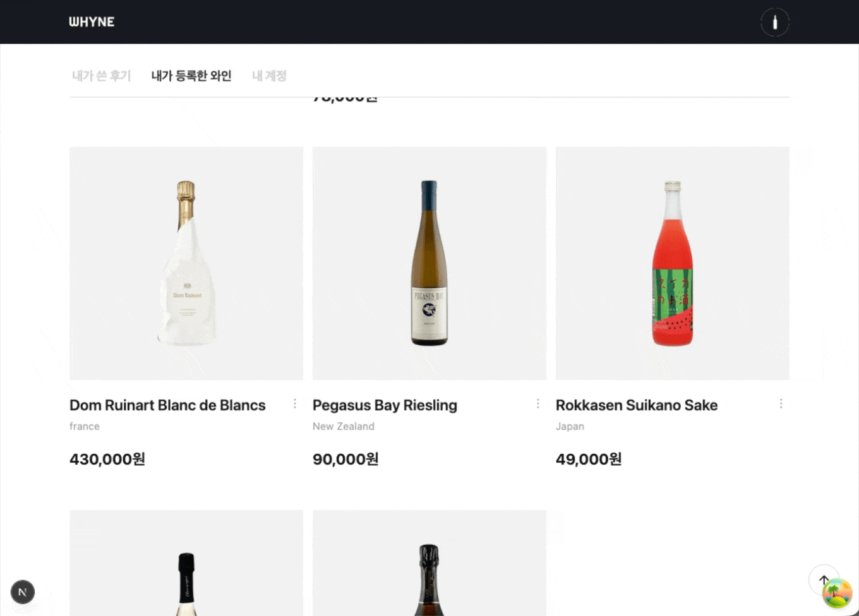This screenshot has width=859, height=616.
Task: Switch to the 내가 쓴 후기 tab
Action: click(101, 76)
